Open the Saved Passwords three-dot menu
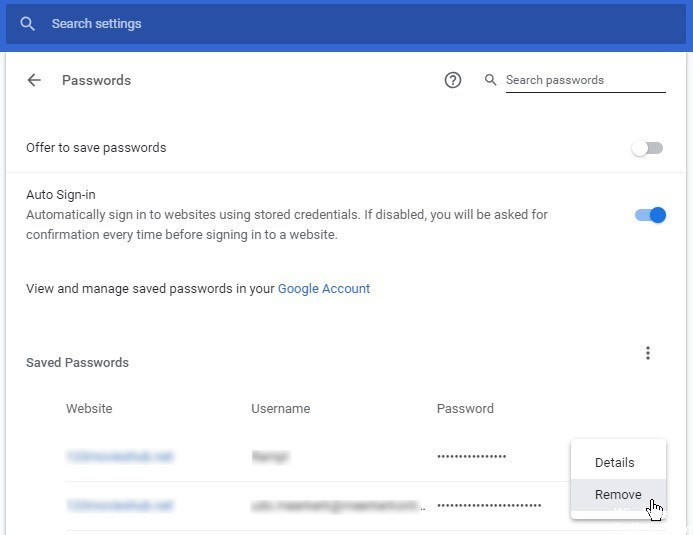 pos(648,353)
